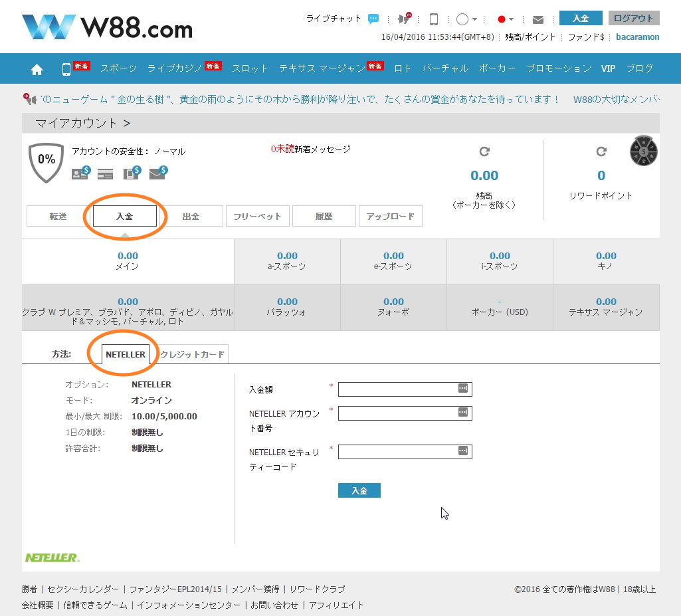Image resolution: width=681 pixels, height=616 pixels.
Task: Click into NETELLER セキュリティーコード input field
Action: point(405,452)
